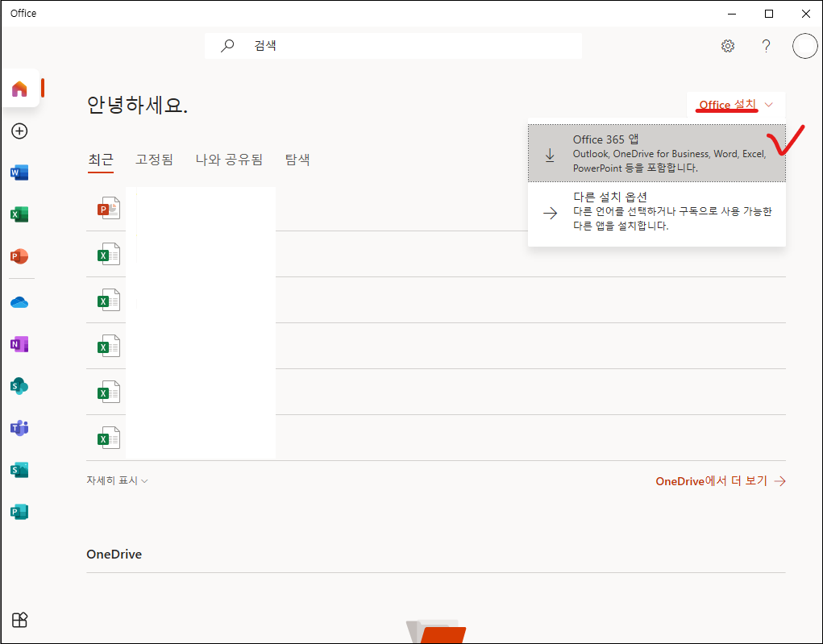The height and width of the screenshot is (644, 823).
Task: Open the PowerPoint file in recent list
Action: click(x=109, y=209)
